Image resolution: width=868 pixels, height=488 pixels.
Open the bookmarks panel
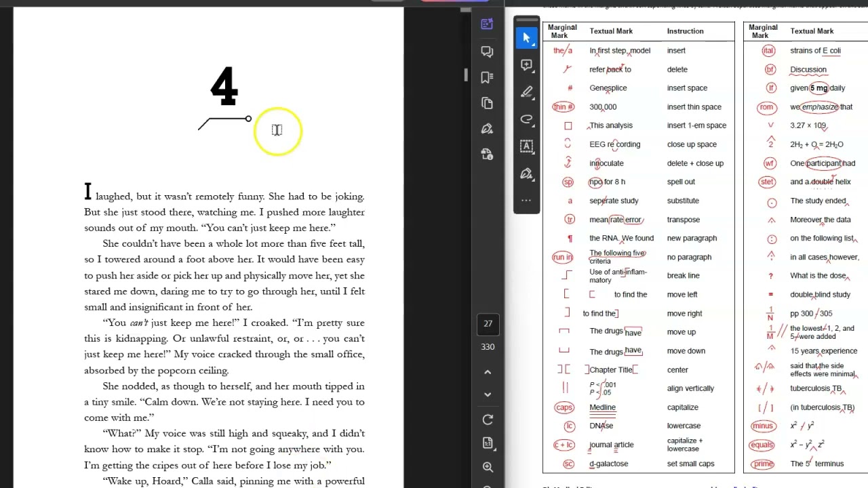tap(487, 77)
